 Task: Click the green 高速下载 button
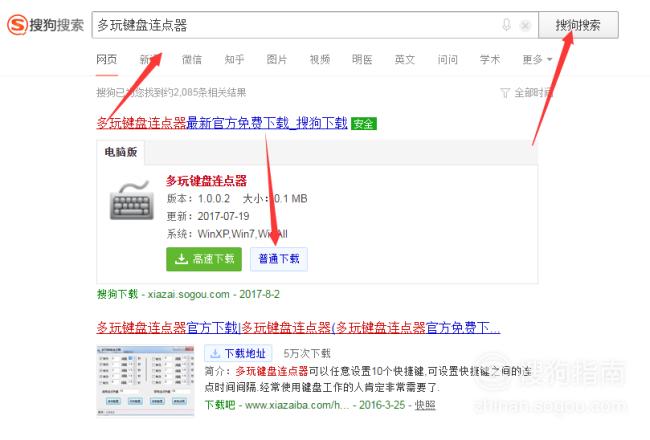pyautogui.click(x=204, y=259)
